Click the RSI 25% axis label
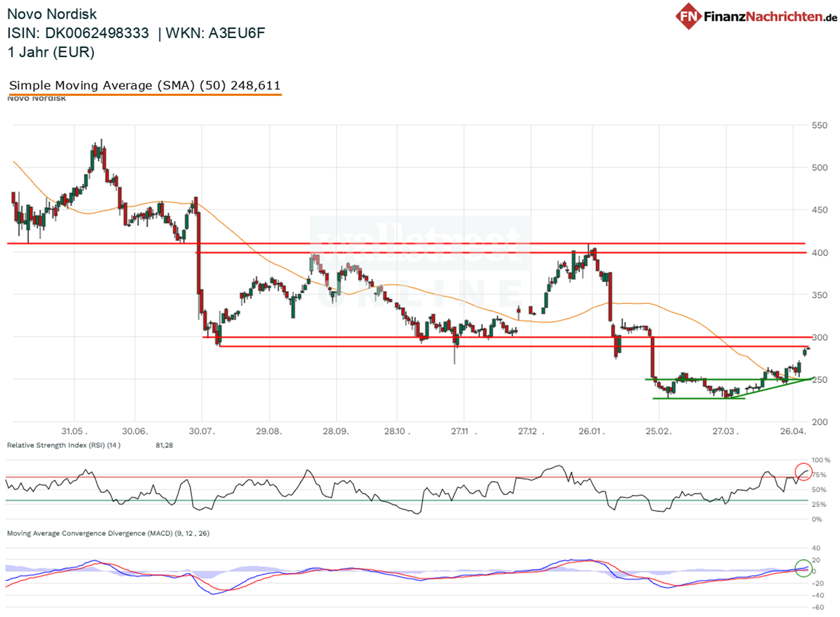840x617 pixels. 820,505
